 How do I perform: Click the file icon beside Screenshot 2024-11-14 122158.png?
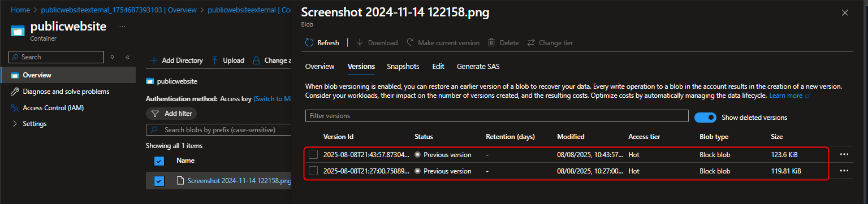181,181
